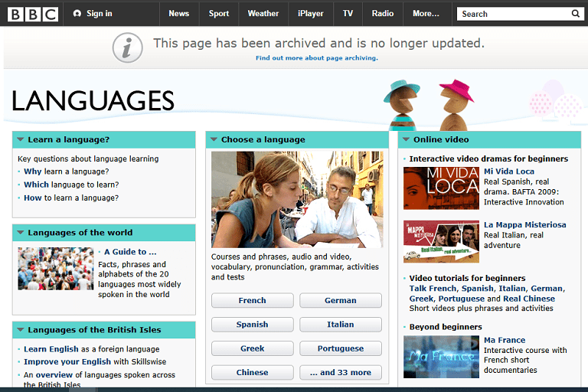Screen dimensions: 588x392
Task: Open Greek video tutorial link
Action: [421, 299]
